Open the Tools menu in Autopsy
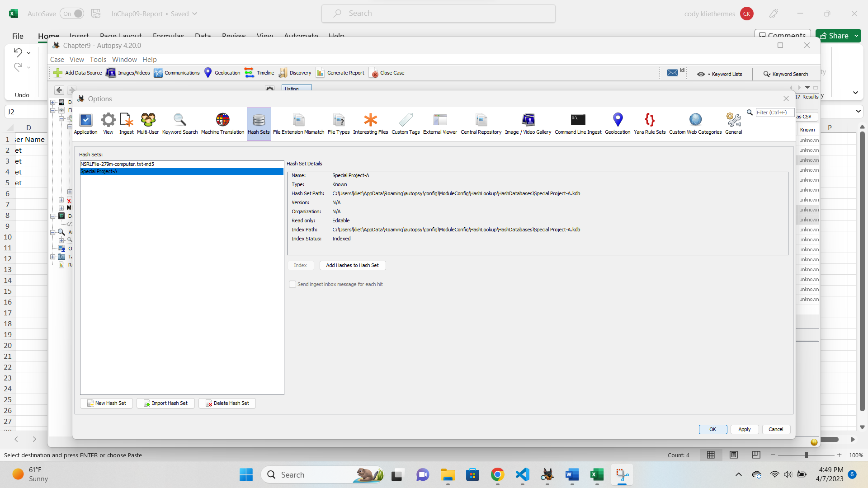The width and height of the screenshot is (868, 488). click(98, 60)
